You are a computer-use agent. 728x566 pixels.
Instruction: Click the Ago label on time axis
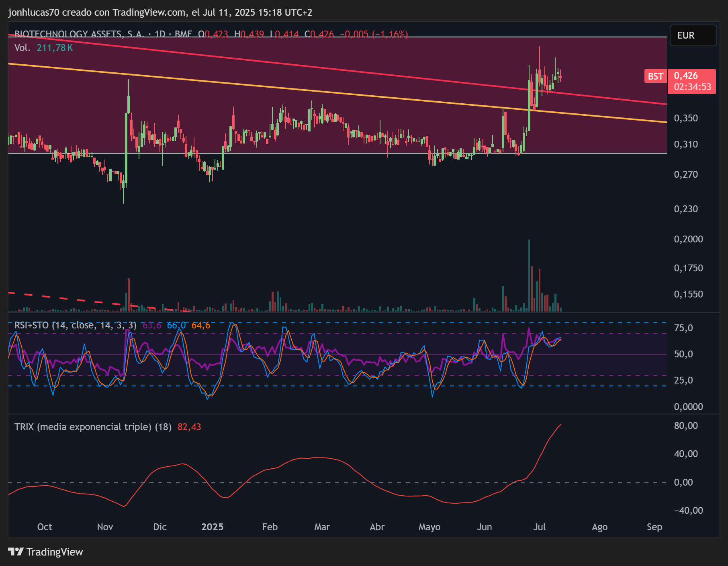[599, 527]
